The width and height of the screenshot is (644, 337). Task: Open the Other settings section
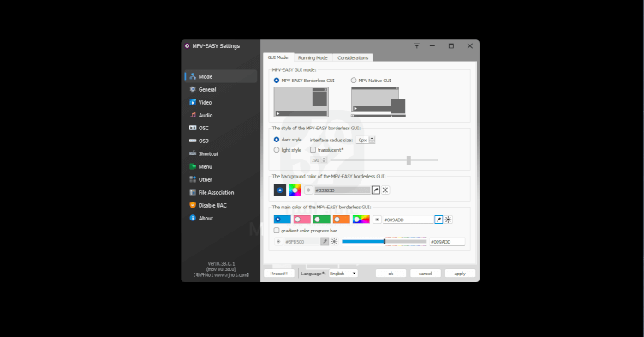point(221,179)
